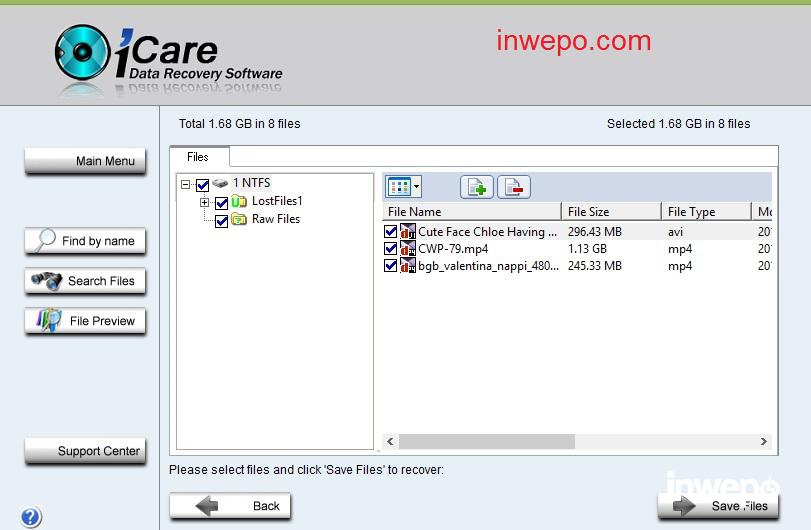Click the iCare disc logo
811x530 pixels.
coord(82,52)
